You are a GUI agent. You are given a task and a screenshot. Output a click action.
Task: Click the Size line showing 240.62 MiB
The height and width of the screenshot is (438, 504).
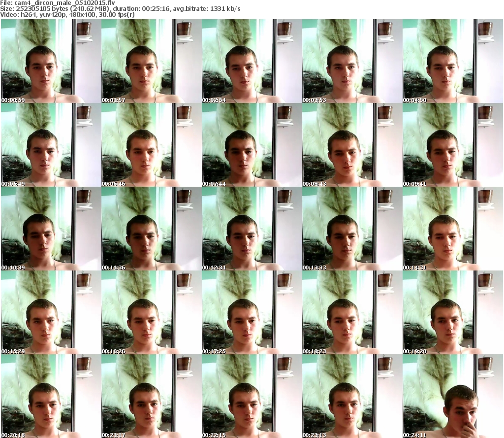pyautogui.click(x=120, y=9)
